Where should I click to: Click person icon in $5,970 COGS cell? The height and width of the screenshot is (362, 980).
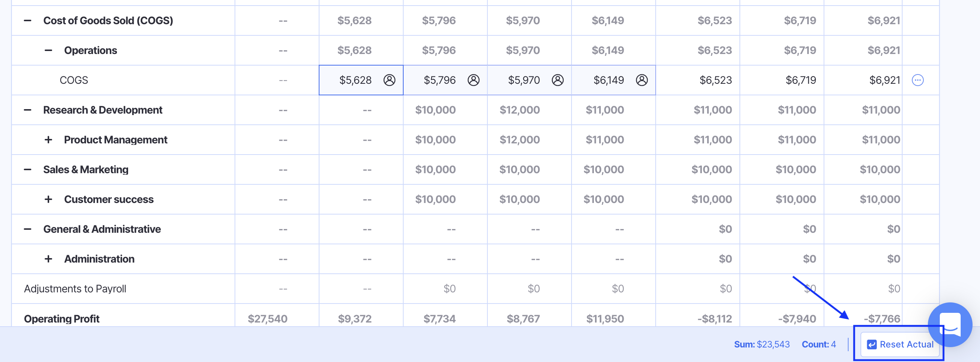pos(557,80)
